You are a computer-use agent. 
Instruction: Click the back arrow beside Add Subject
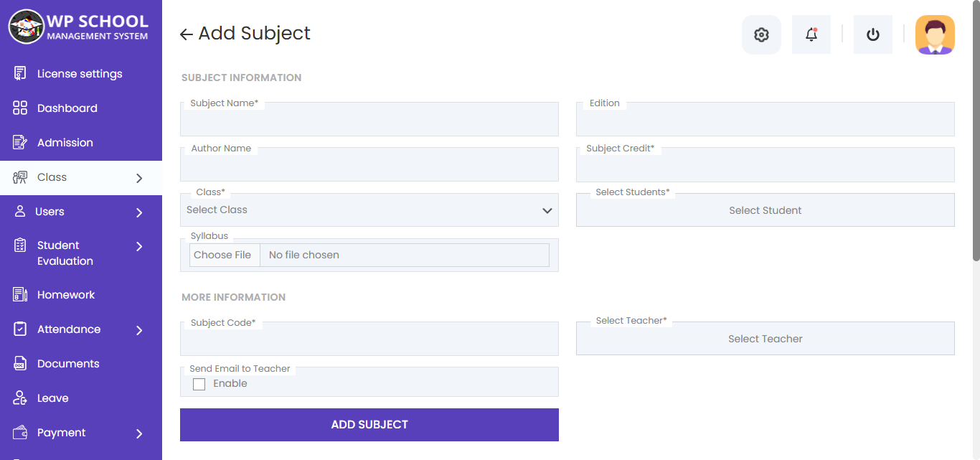(x=187, y=34)
